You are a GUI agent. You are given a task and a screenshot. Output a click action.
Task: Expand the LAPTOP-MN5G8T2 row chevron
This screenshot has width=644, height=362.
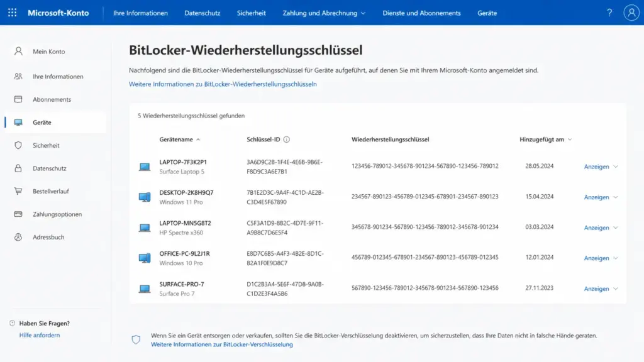coord(616,228)
